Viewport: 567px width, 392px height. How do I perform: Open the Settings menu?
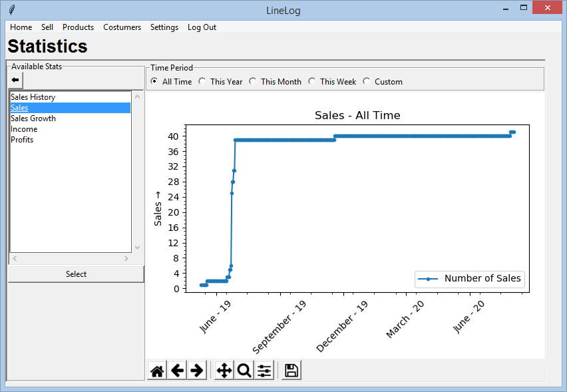click(x=164, y=27)
